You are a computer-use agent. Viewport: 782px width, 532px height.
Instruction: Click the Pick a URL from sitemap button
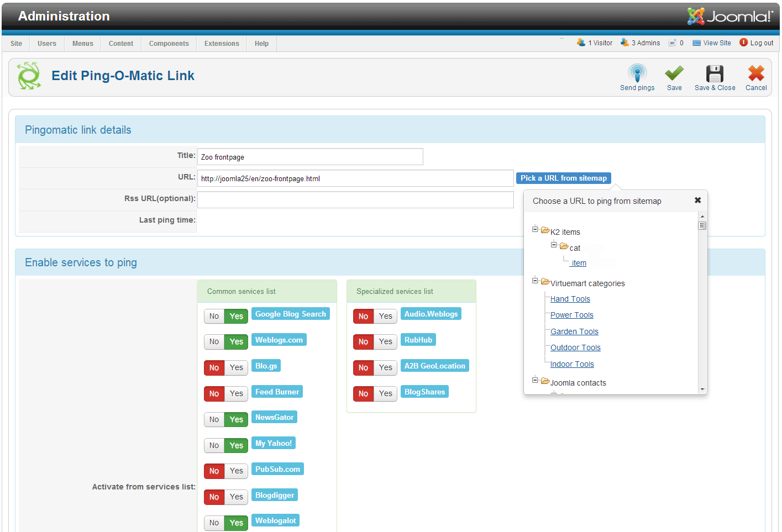point(563,178)
